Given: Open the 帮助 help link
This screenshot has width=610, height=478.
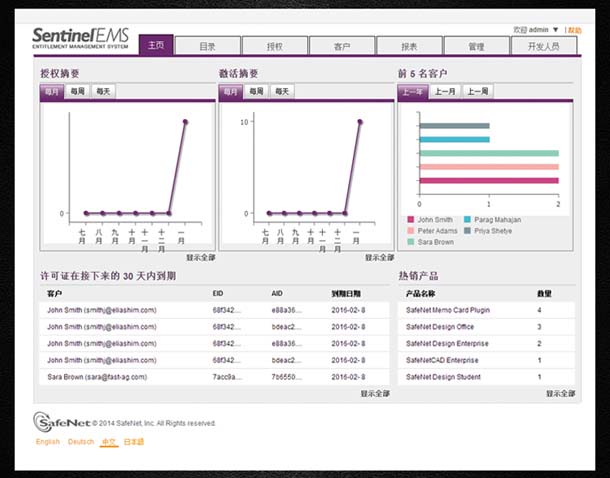Looking at the screenshot, I should (x=575, y=30).
